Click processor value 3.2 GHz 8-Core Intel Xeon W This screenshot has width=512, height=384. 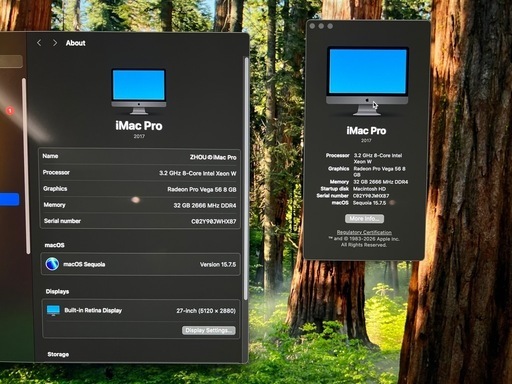click(198, 173)
